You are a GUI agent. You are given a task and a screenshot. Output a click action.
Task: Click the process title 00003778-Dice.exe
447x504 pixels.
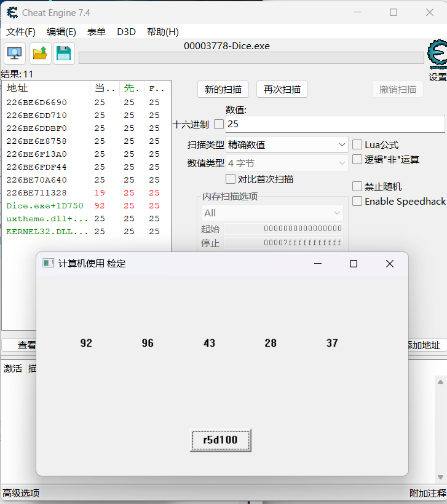click(x=227, y=46)
